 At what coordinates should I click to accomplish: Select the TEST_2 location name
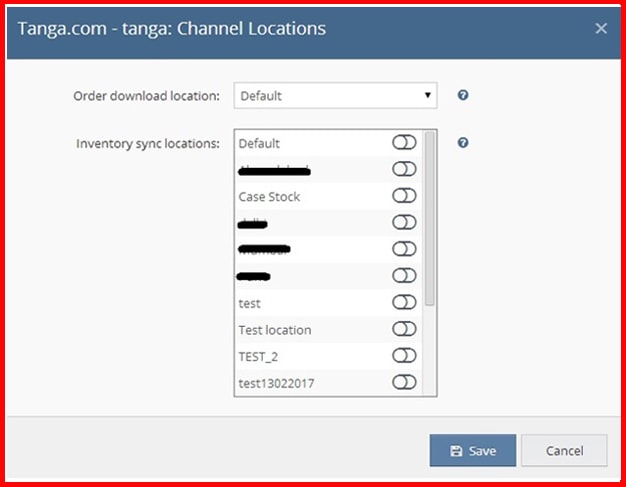pos(258,356)
